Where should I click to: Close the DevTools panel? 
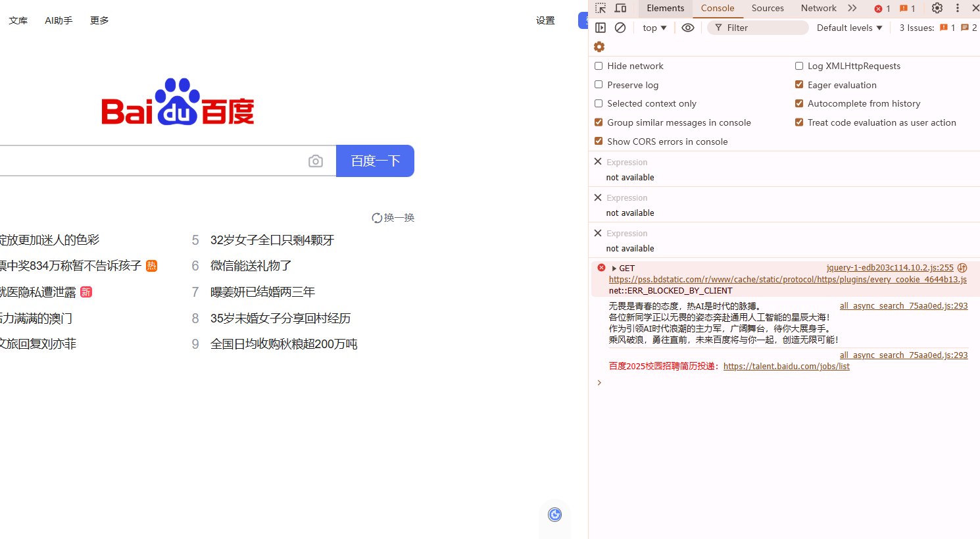pos(975,8)
